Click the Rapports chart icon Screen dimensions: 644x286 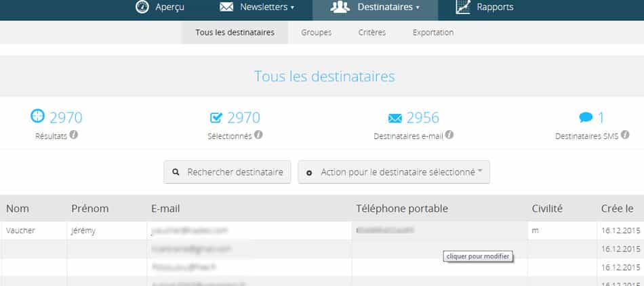[463, 7]
